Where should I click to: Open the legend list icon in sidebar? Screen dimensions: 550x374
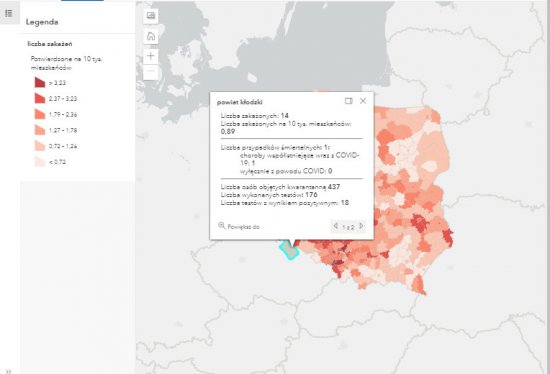coord(9,13)
